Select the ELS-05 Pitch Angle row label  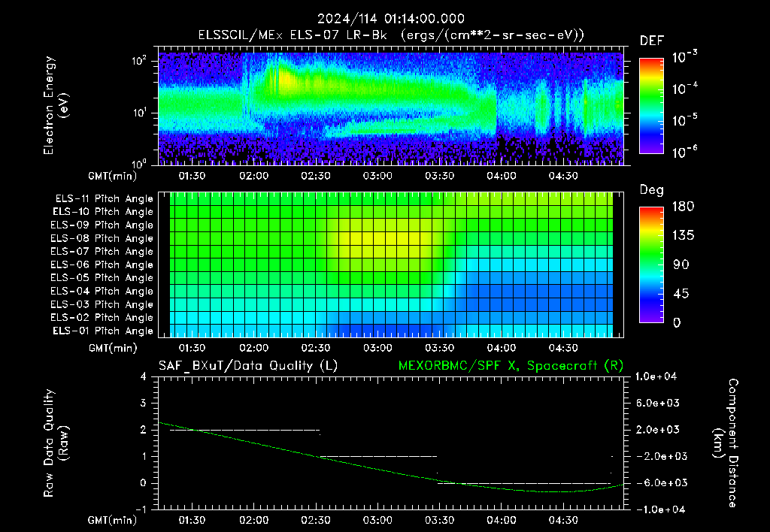coord(102,278)
